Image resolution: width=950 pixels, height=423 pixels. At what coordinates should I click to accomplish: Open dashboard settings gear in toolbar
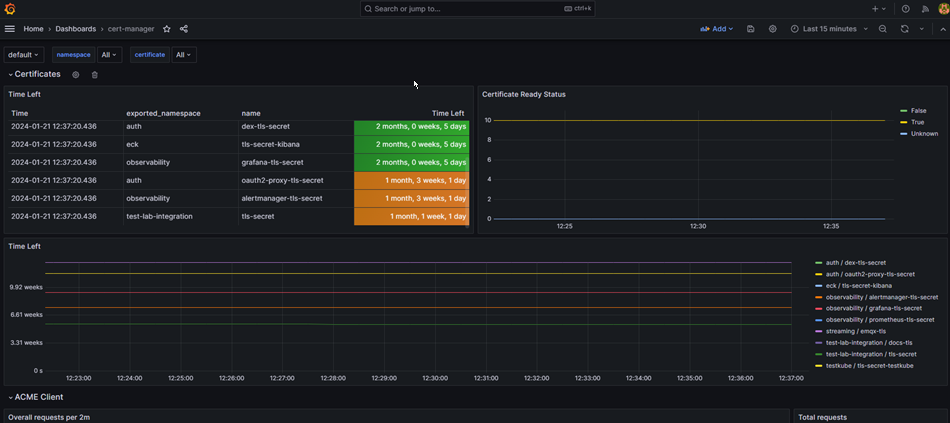tap(773, 29)
